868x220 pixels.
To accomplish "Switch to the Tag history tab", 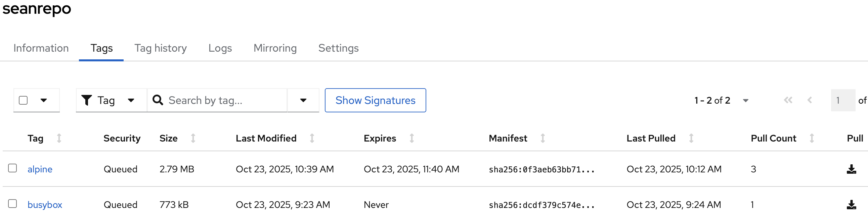I will [x=160, y=48].
